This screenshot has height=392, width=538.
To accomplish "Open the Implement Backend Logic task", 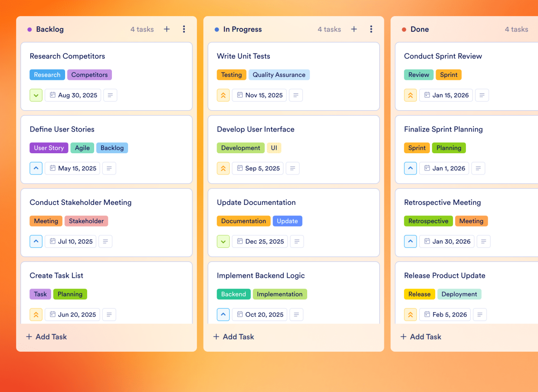I will (260, 276).
